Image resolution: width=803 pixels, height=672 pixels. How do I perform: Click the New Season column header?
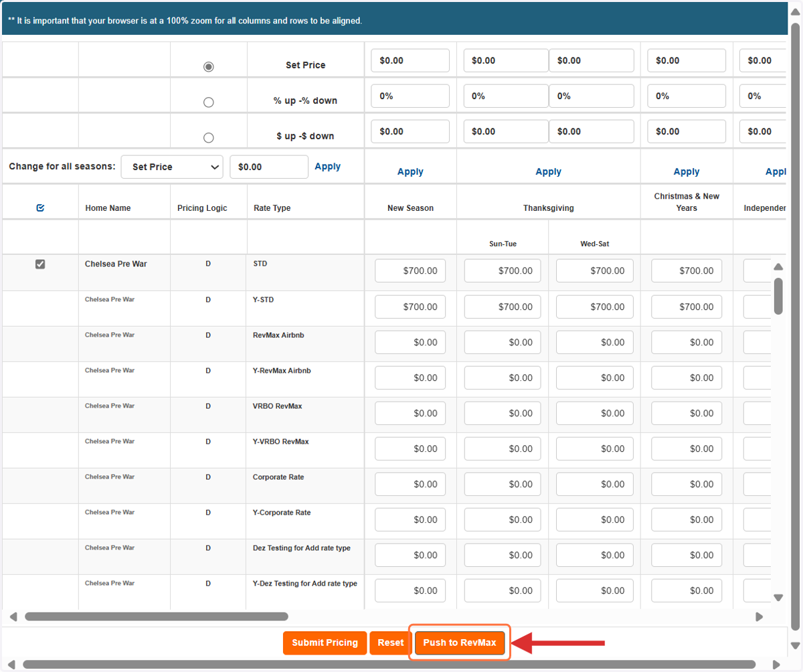click(x=410, y=208)
